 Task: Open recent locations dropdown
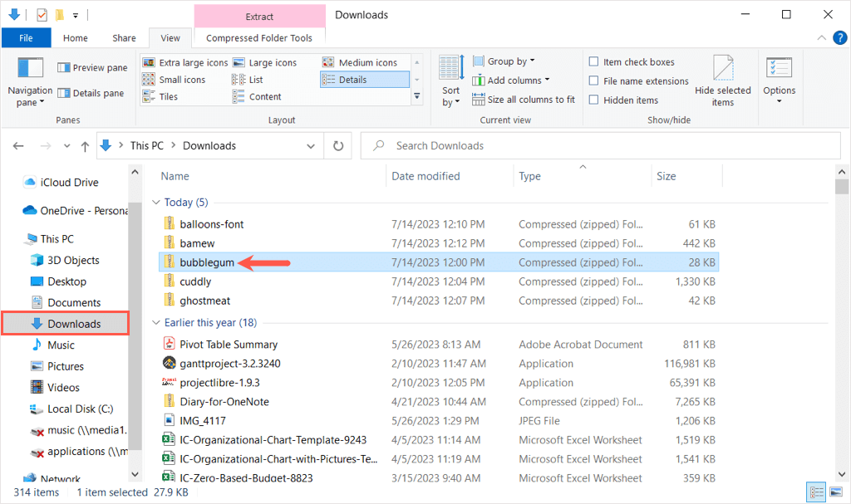tap(66, 146)
